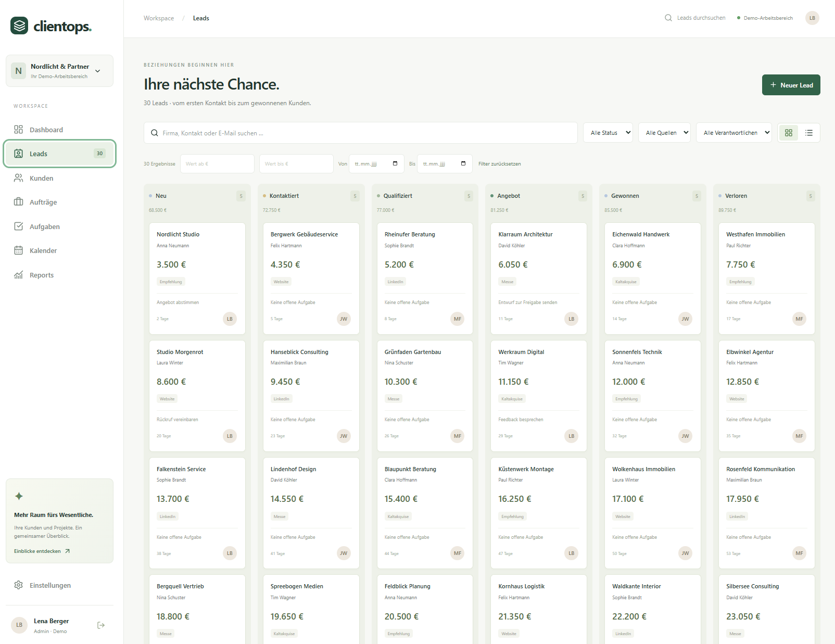Click the Einstellungen gear icon

point(19,585)
